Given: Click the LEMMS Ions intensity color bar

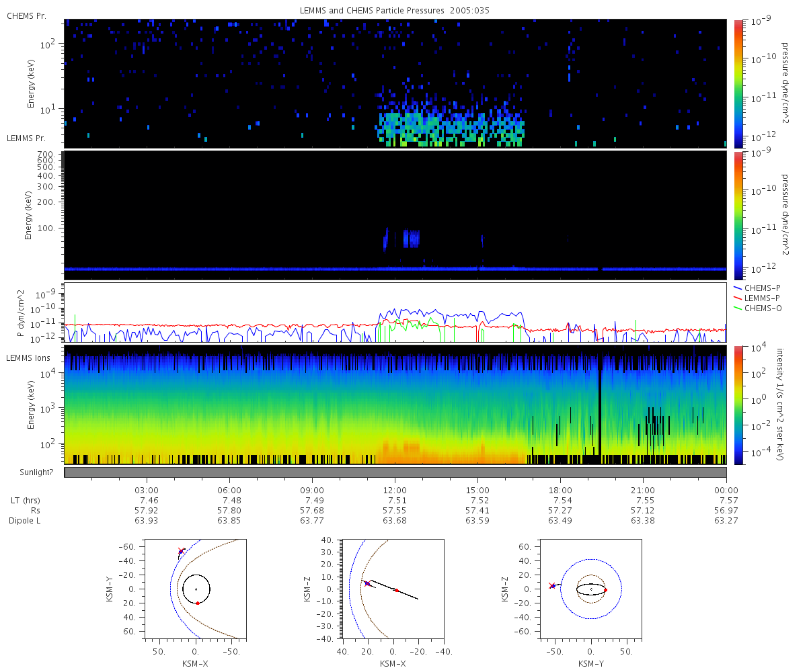Looking at the screenshot, I should click(x=738, y=405).
